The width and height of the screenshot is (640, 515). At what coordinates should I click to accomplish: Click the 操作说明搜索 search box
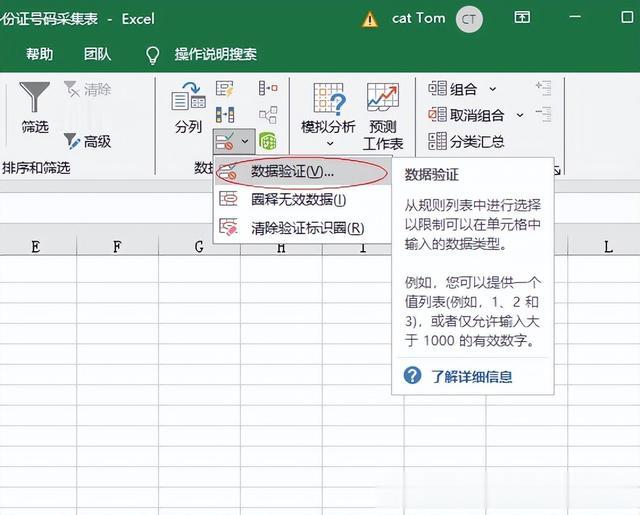[x=216, y=54]
